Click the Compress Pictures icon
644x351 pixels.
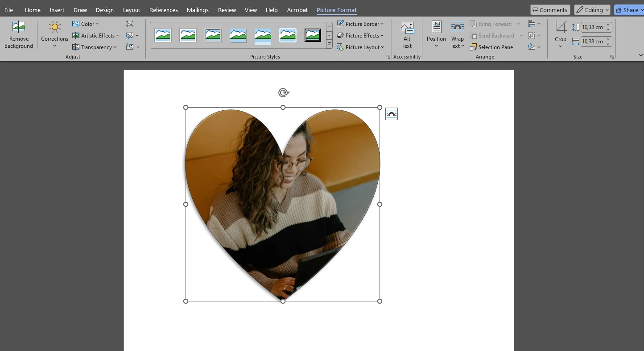[130, 24]
